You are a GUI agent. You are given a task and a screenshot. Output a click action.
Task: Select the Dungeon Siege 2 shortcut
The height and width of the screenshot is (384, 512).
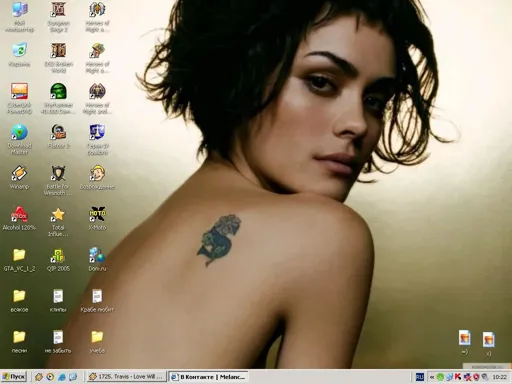pos(58,17)
